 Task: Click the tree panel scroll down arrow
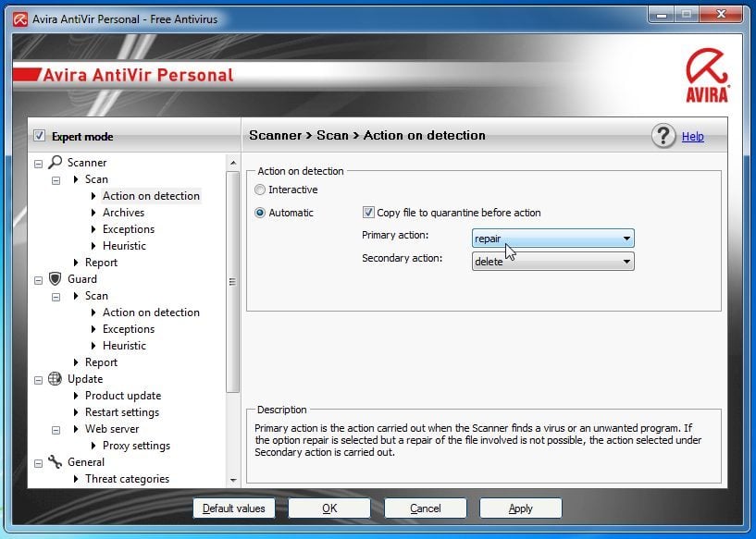[x=232, y=480]
